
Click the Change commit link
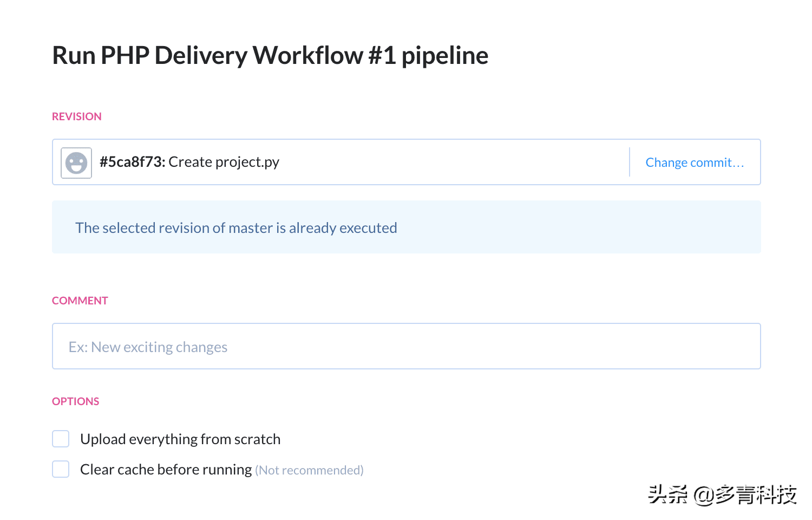point(695,162)
